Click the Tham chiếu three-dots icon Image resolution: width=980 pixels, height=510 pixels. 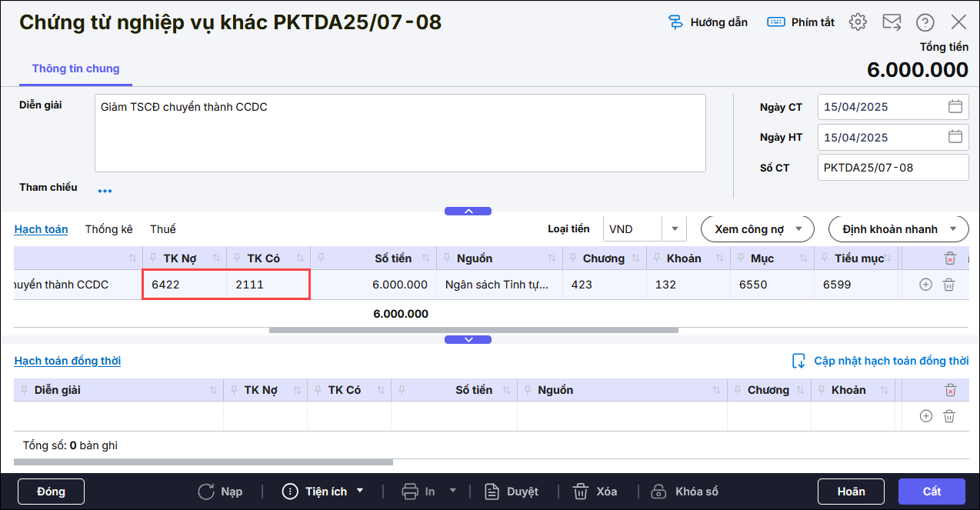pos(105,191)
